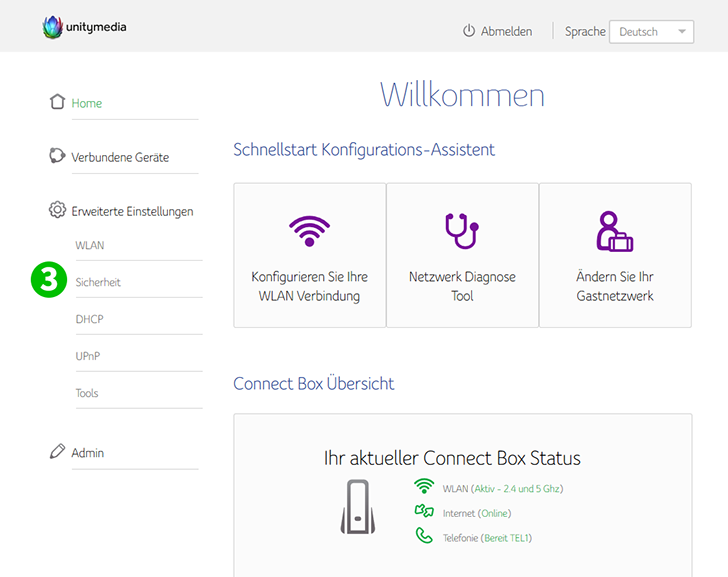Click the 'Online' Internet status text
The height and width of the screenshot is (577, 728).
coord(494,513)
